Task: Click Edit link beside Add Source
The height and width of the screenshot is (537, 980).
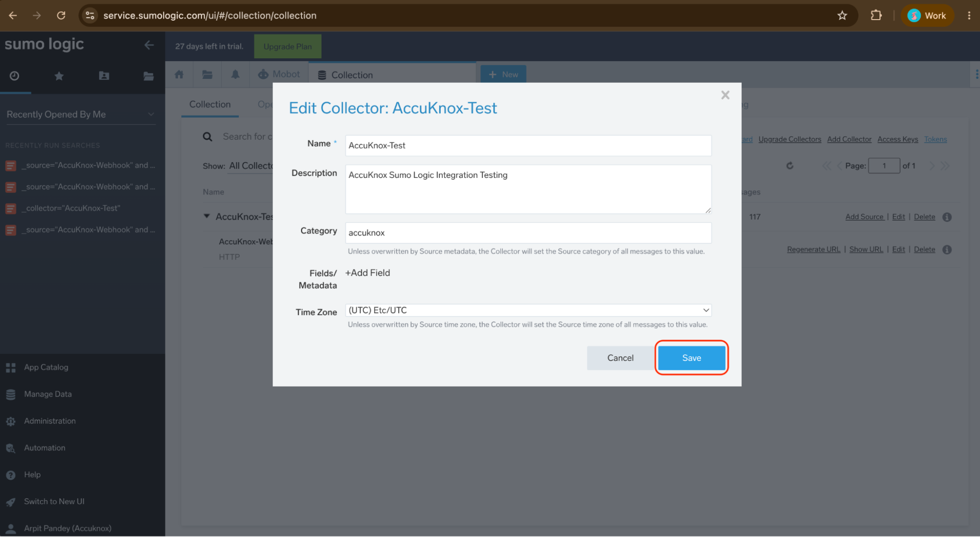Action: [x=898, y=217]
